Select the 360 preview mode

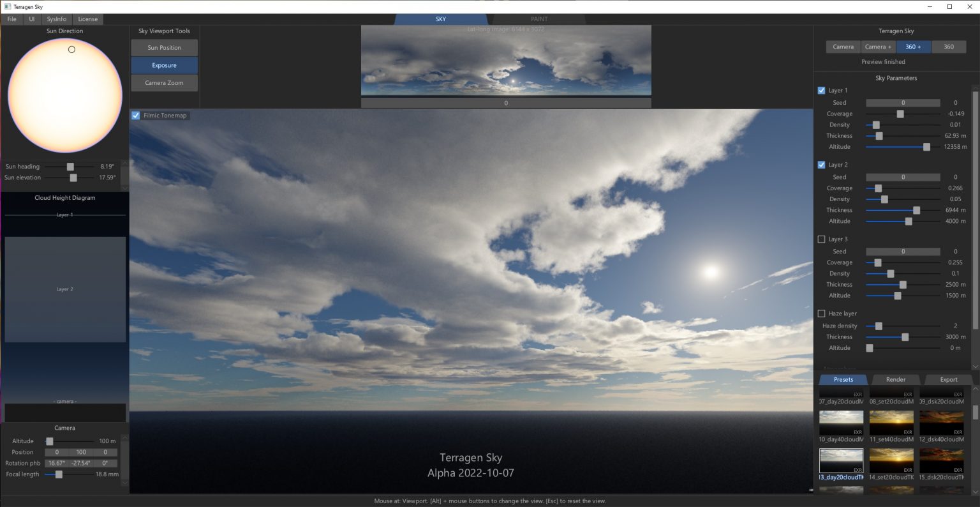point(949,47)
